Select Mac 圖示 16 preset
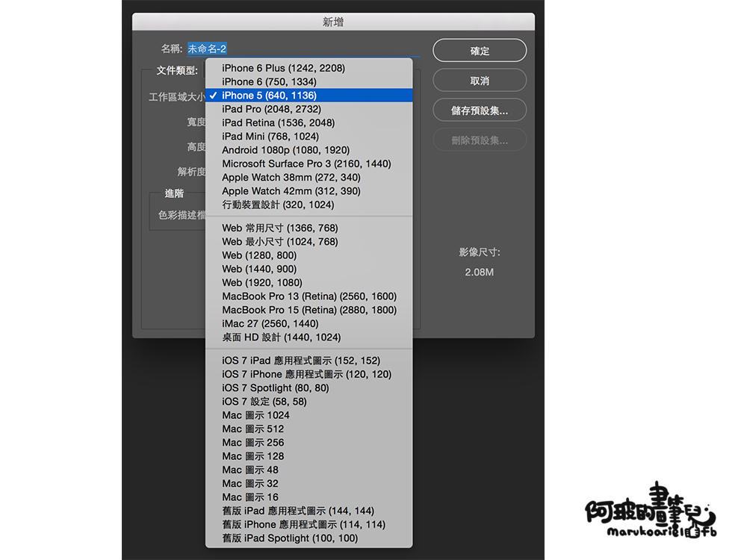747x560 pixels. coord(309,497)
